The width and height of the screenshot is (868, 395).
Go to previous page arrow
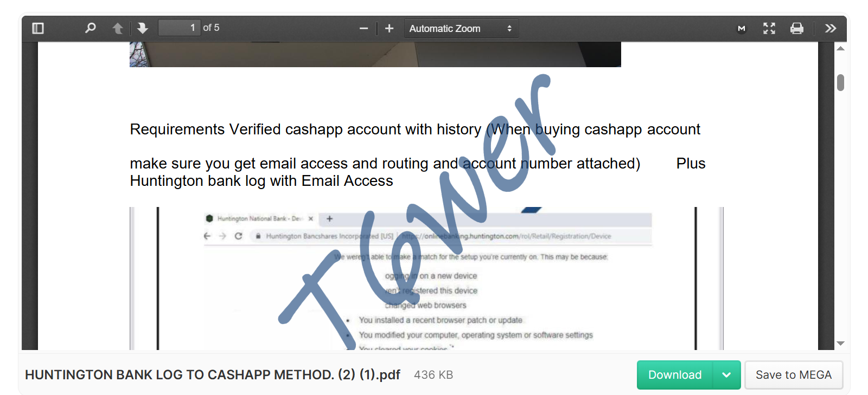click(x=118, y=28)
